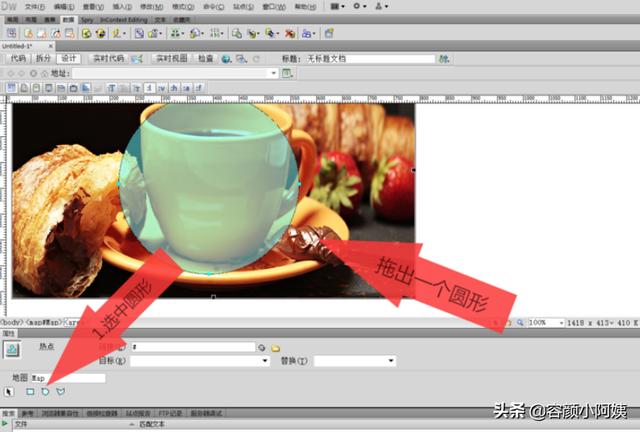Screen dimensions: 640x432
Task: Toggle 实时视图 live view
Action: (x=172, y=58)
